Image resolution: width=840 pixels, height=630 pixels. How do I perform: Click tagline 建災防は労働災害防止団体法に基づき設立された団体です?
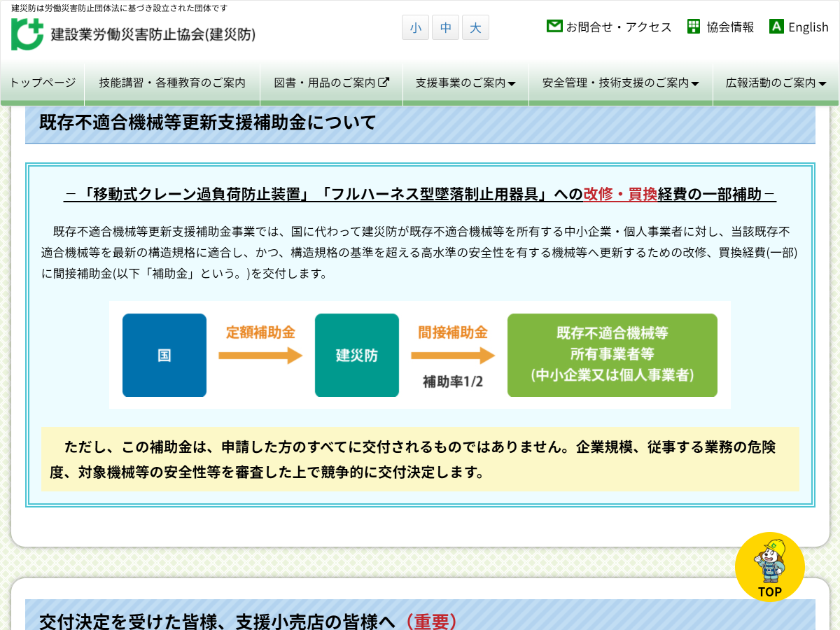click(x=119, y=8)
